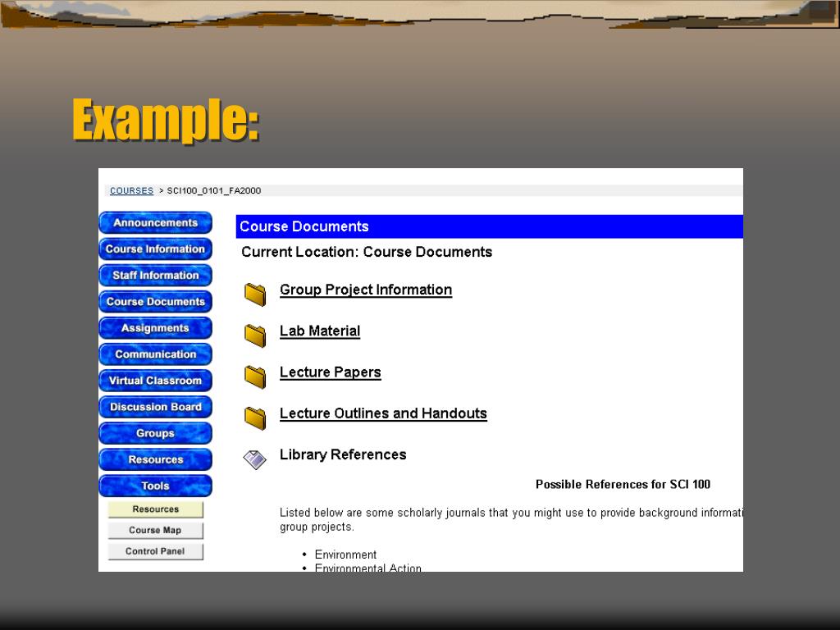
Task: Open the Lecture Outlines and Handouts folder icon
Action: [255, 418]
